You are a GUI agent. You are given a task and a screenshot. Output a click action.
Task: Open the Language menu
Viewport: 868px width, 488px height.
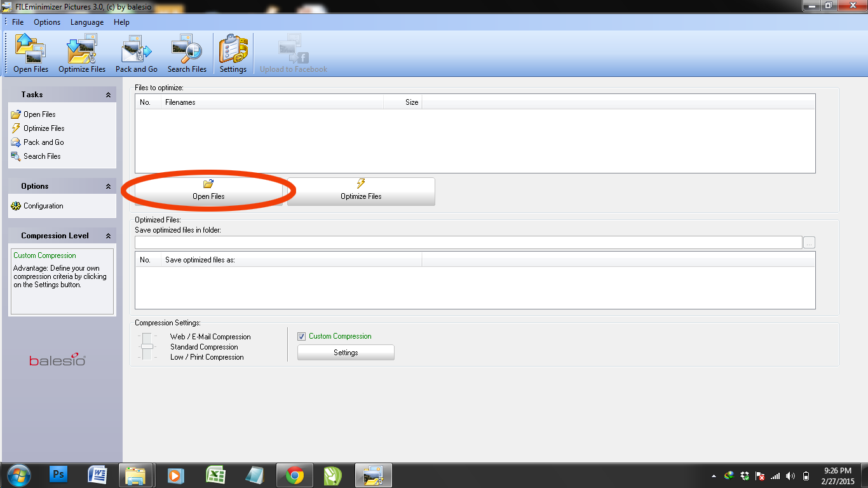[x=87, y=22]
